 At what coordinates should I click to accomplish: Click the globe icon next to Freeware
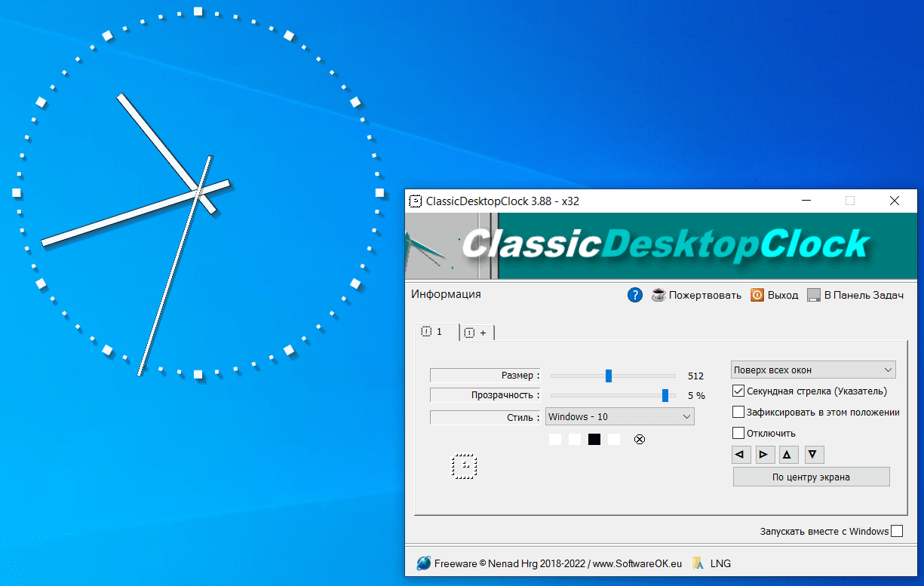point(424,563)
